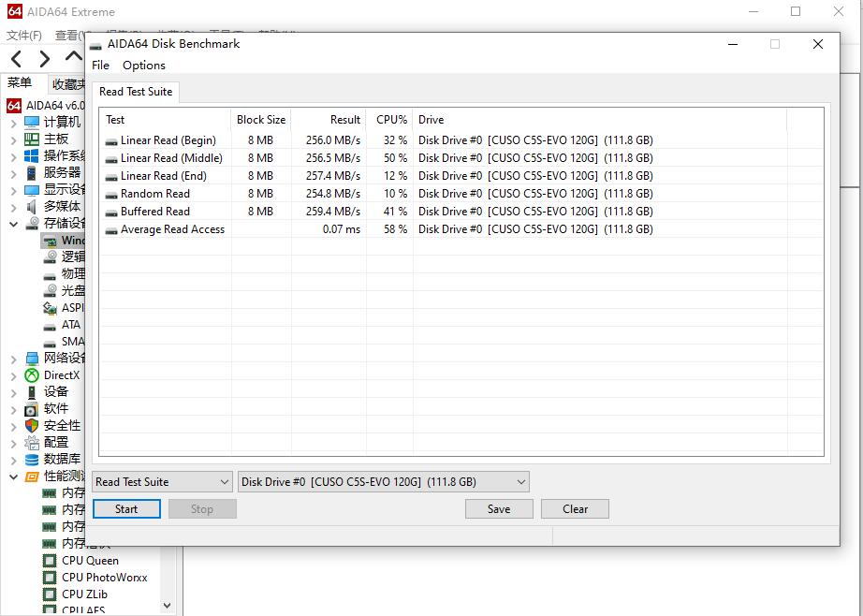This screenshot has height=616, width=863.
Task: Click the AIDA64 v6.0 root tree icon
Action: (14, 105)
